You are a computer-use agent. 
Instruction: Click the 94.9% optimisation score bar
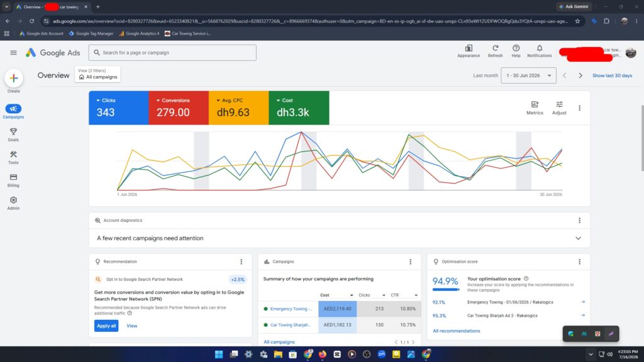pos(446,289)
